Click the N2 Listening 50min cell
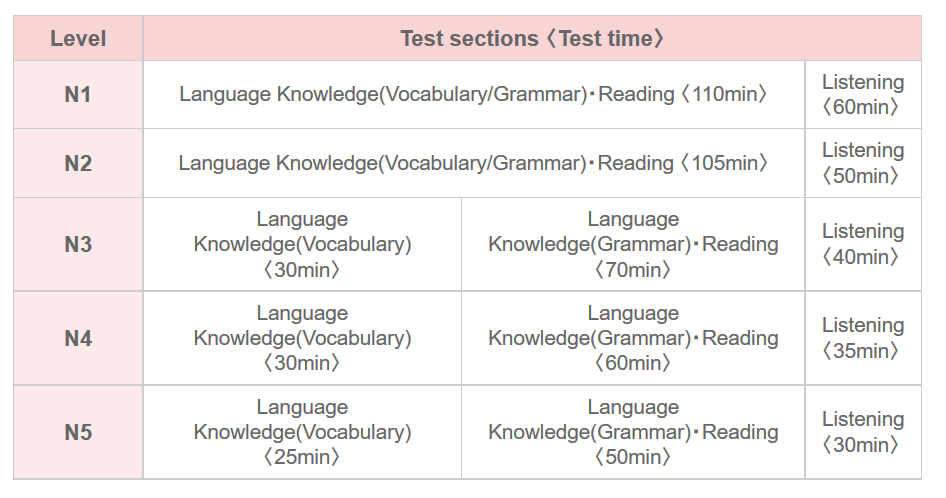Image resolution: width=946 pixels, height=498 pixels. tap(862, 163)
